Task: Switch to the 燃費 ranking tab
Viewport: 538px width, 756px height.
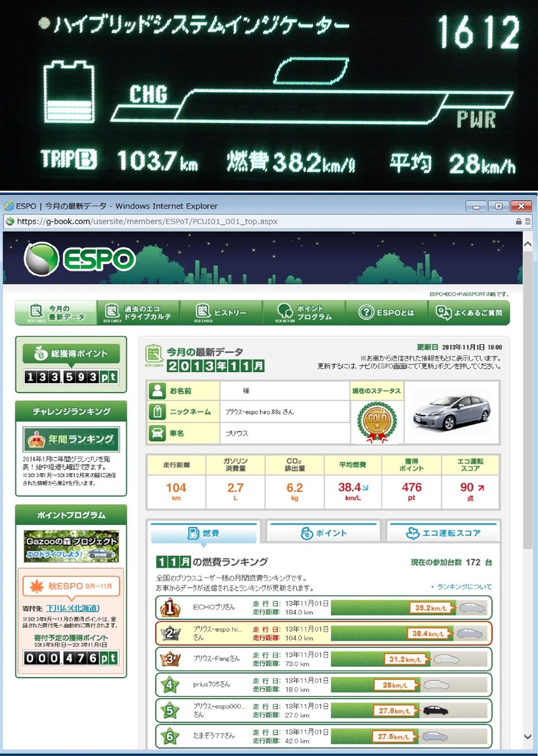Action: click(x=204, y=533)
